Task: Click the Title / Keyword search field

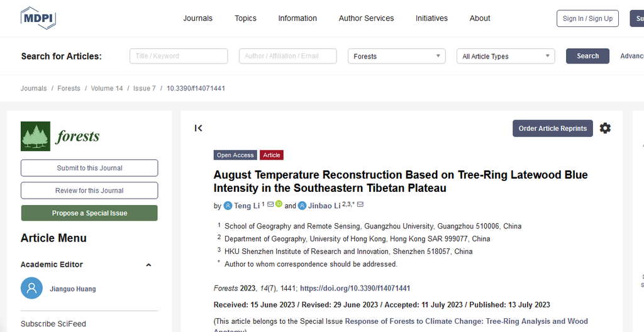Action: tap(179, 56)
